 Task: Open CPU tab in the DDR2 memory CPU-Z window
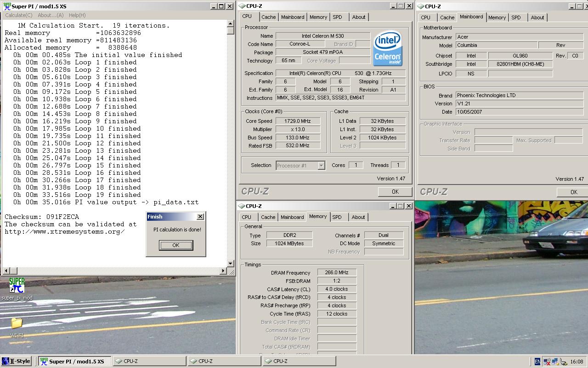tap(247, 217)
